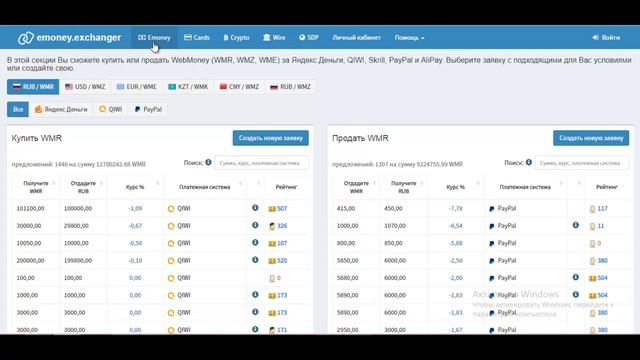
Task: Sort Купить table by Платежная система
Action: [204, 187]
